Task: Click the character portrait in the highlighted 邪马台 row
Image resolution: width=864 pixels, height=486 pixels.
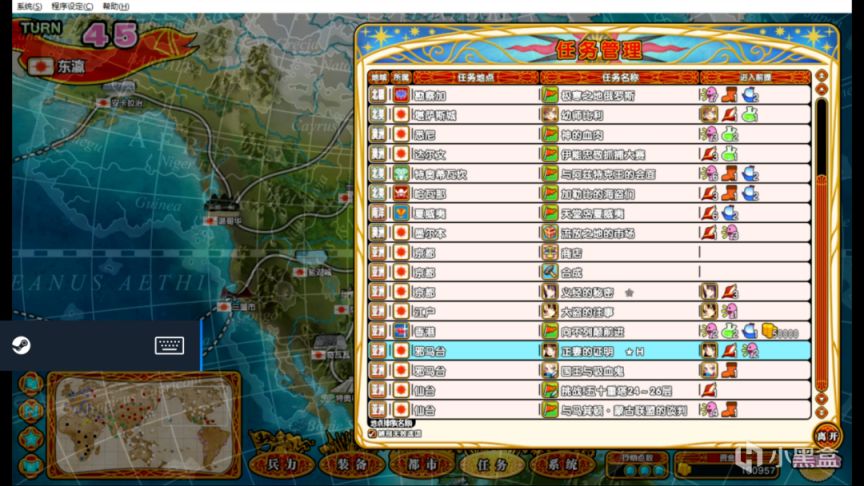Action: click(549, 350)
